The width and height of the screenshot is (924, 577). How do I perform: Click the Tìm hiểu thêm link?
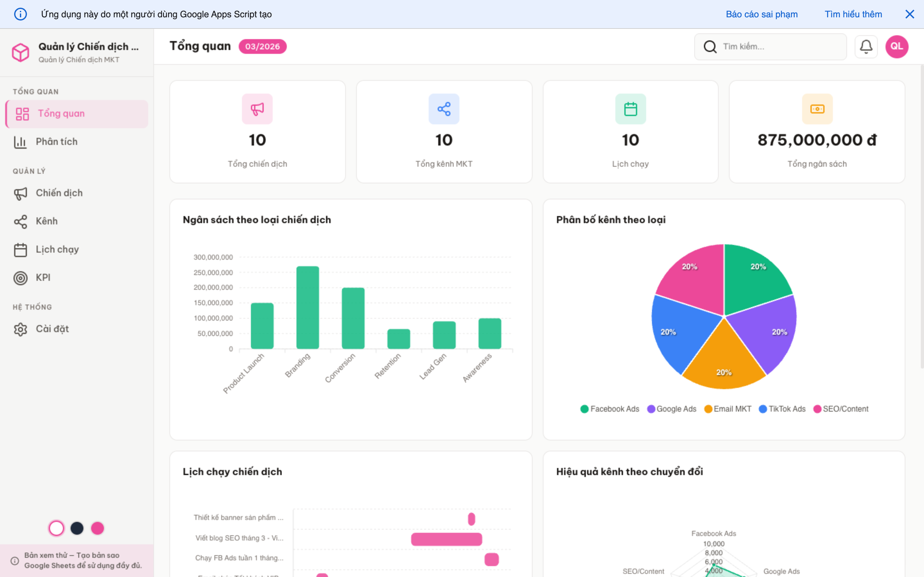tap(853, 14)
